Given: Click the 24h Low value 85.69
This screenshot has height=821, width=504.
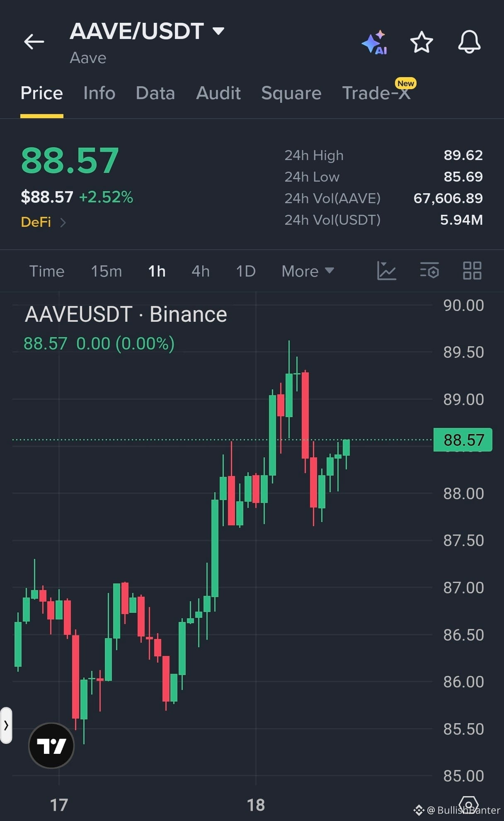Looking at the screenshot, I should pyautogui.click(x=463, y=177).
